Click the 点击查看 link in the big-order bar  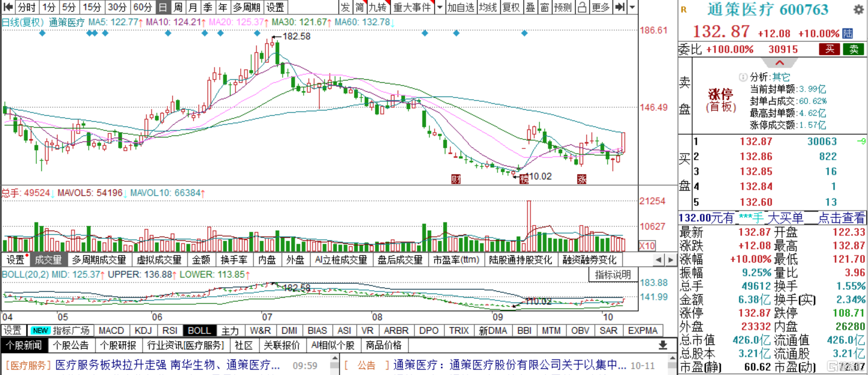click(841, 218)
